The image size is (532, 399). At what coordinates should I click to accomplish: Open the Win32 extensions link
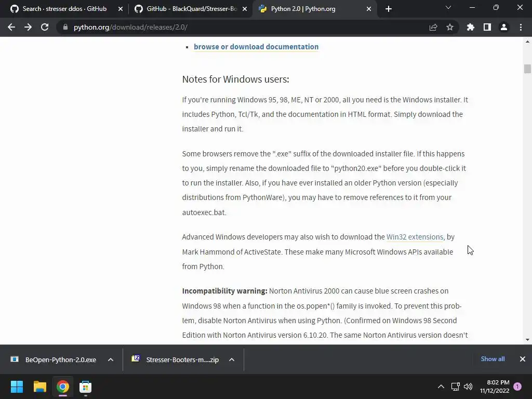click(x=415, y=237)
